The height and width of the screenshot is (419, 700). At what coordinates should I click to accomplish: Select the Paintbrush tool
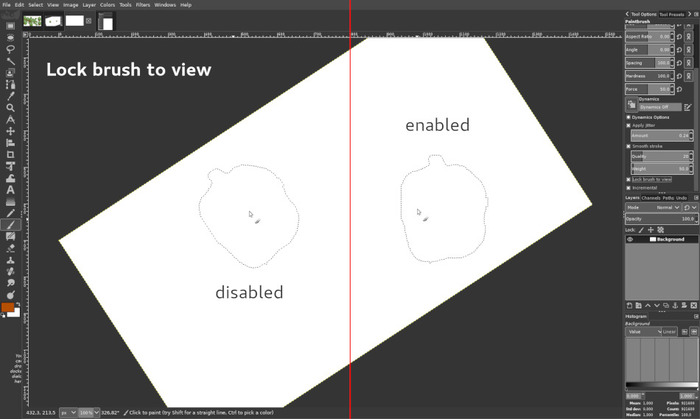10,224
